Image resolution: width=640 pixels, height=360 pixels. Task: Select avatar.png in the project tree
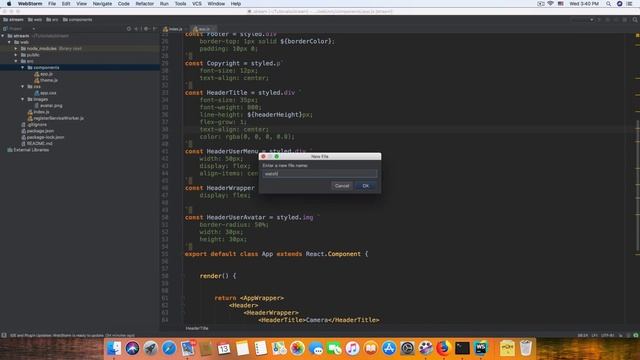pyautogui.click(x=49, y=106)
